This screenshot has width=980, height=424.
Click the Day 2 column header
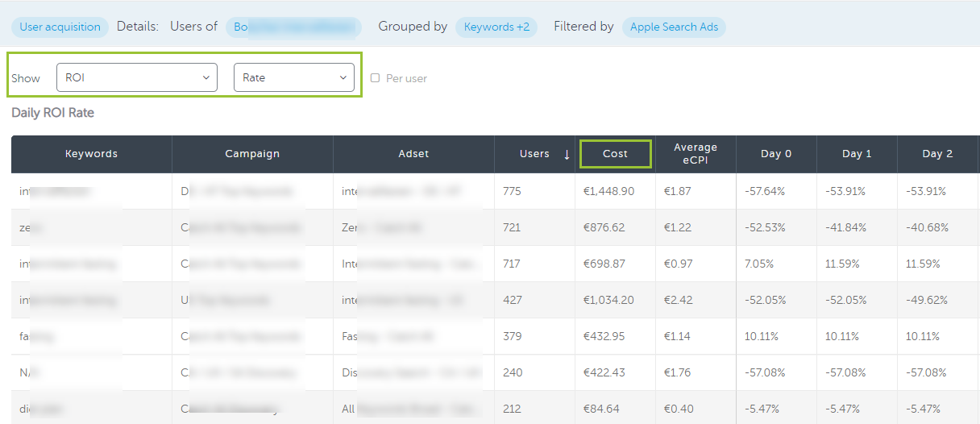click(937, 154)
